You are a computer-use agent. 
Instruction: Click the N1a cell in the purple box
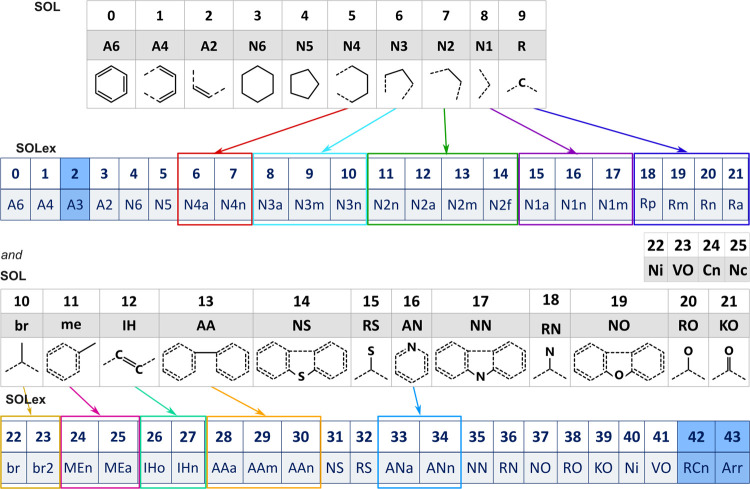[x=537, y=205]
